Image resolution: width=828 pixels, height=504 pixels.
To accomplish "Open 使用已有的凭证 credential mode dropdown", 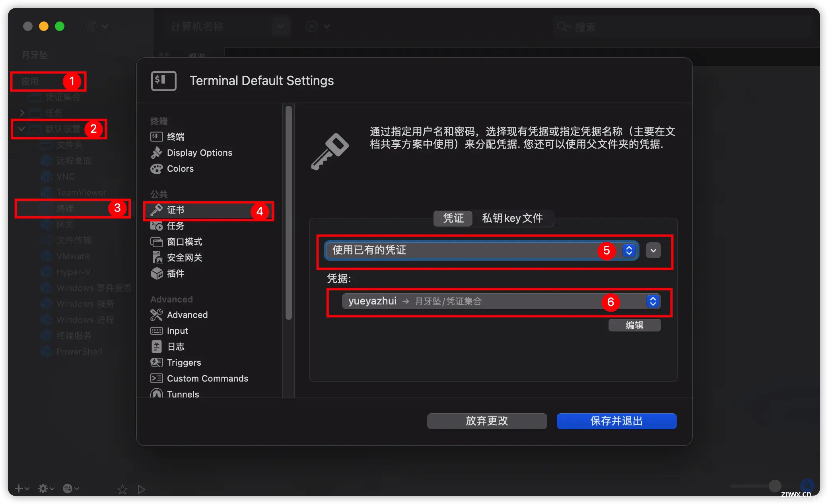I will point(481,250).
